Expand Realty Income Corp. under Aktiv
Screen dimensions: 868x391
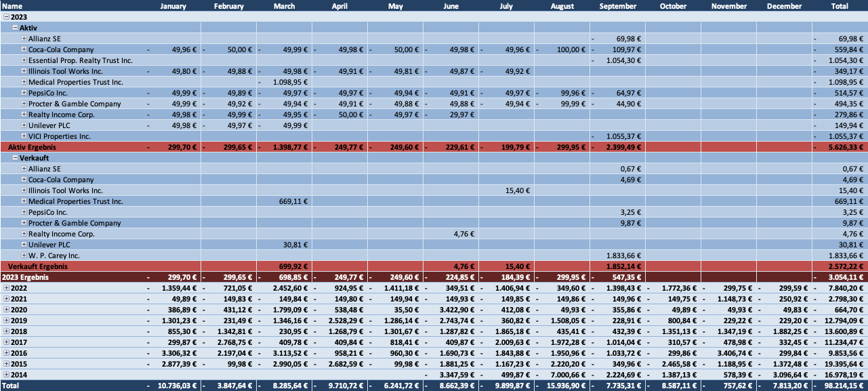pyautogui.click(x=24, y=115)
